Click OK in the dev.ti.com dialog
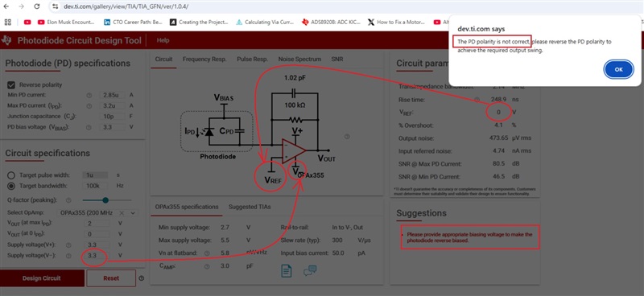Image resolution: width=644 pixels, height=296 pixels. pyautogui.click(x=618, y=69)
